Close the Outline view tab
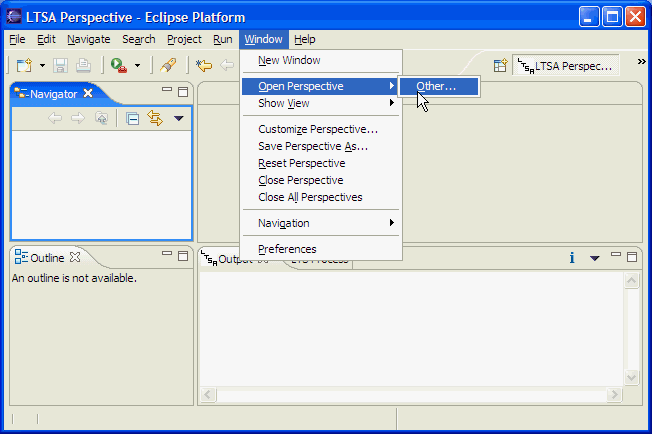Viewport: 652px width, 434px height. 75,257
